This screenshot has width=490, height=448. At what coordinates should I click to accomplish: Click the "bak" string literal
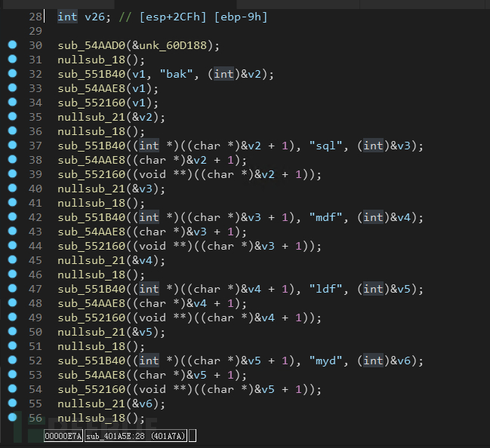(x=176, y=75)
